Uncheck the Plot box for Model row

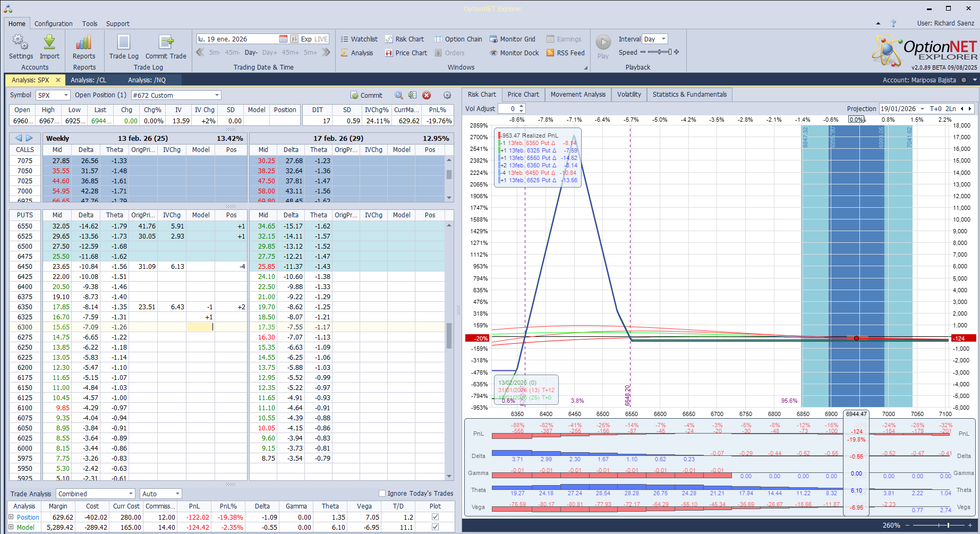[436, 527]
